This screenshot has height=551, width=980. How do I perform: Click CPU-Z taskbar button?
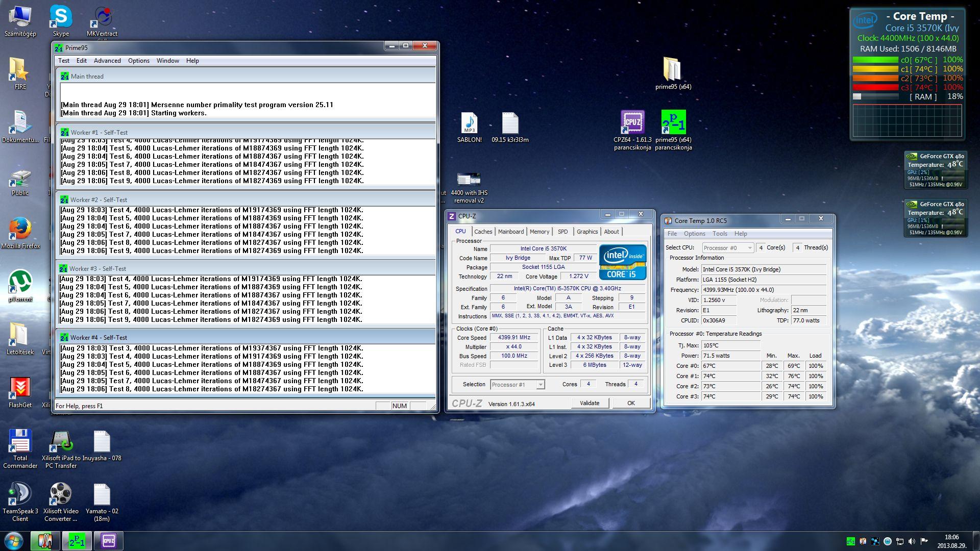109,541
